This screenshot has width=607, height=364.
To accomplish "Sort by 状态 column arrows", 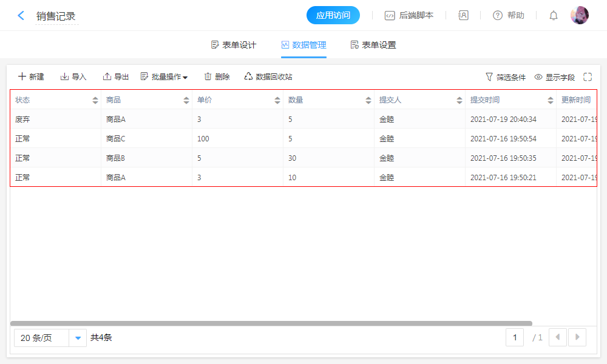I will tap(95, 100).
